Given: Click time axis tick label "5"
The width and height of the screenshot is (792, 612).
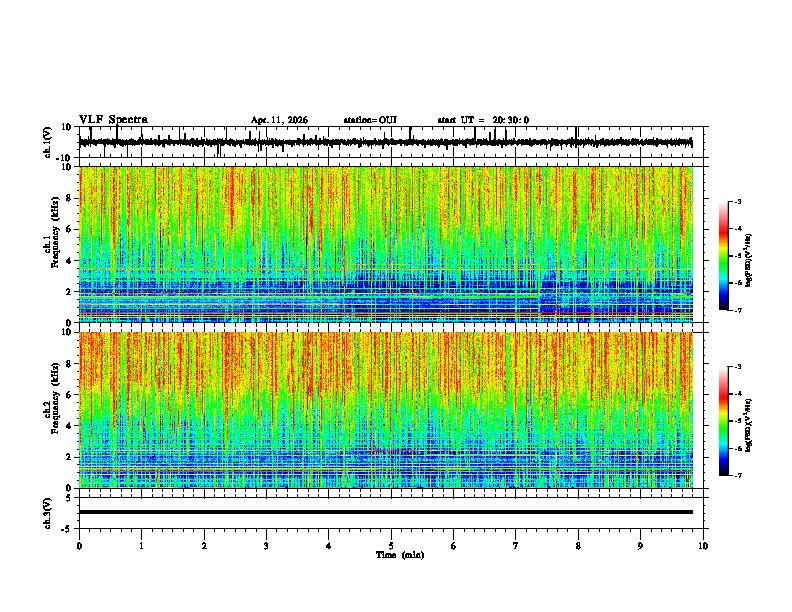Looking at the screenshot, I should pos(391,546).
